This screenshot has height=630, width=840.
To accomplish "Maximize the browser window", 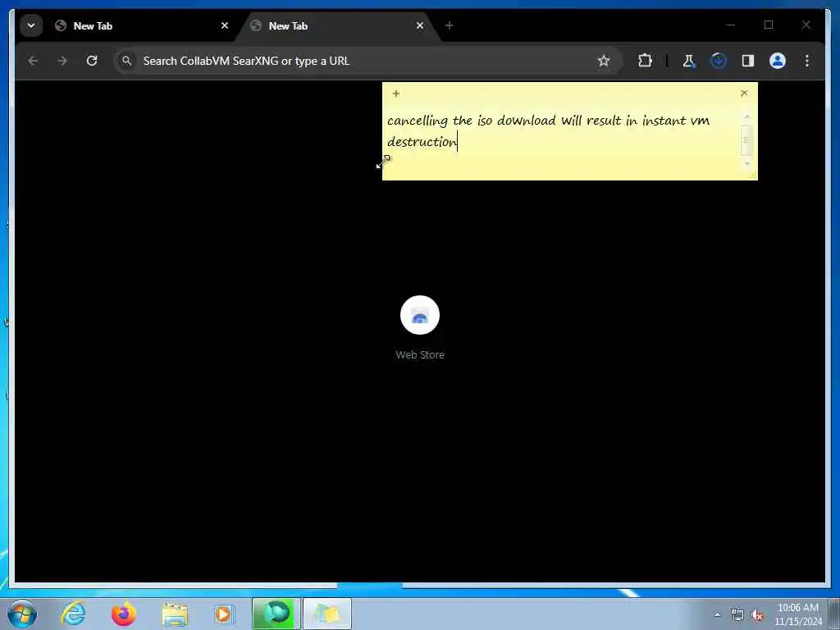I will [x=769, y=25].
